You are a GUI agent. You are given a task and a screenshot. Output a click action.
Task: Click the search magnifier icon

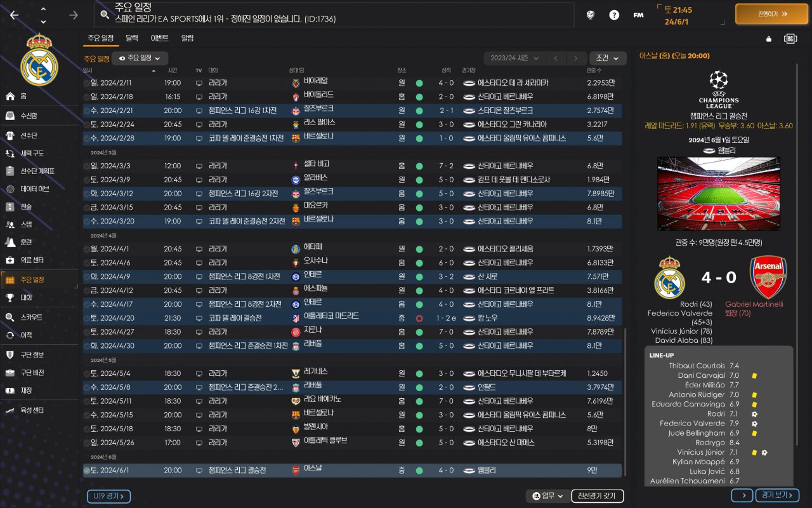(105, 15)
